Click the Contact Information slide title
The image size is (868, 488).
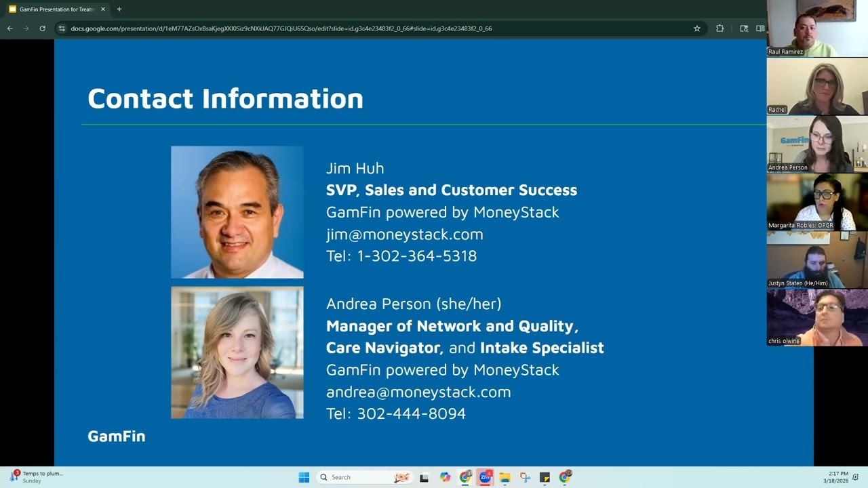click(x=225, y=98)
